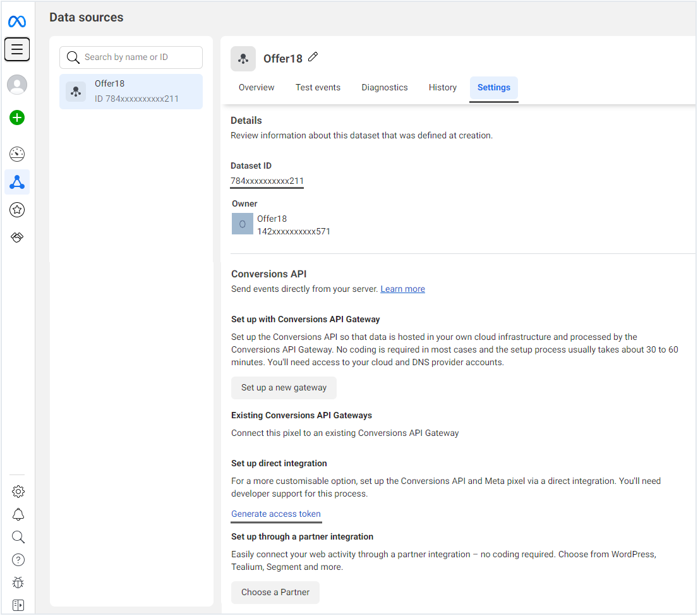The height and width of the screenshot is (616, 698).
Task: Click the green plus create button
Action: (x=17, y=118)
